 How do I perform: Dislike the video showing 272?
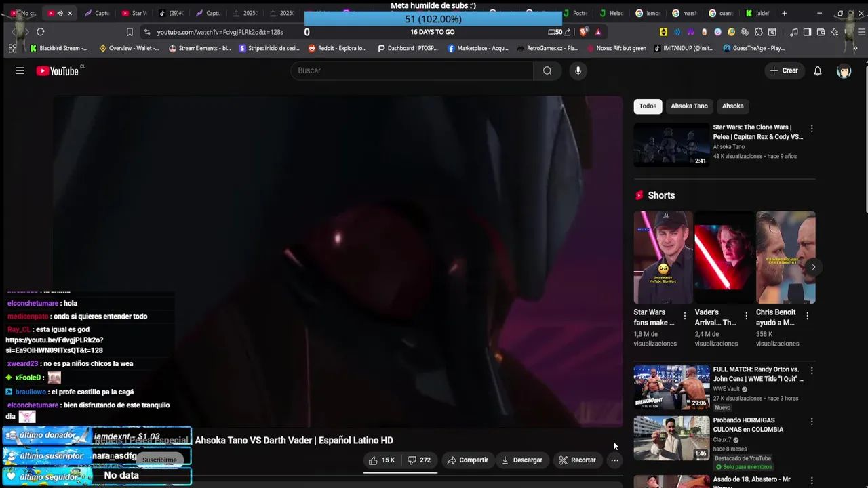pyautogui.click(x=419, y=460)
